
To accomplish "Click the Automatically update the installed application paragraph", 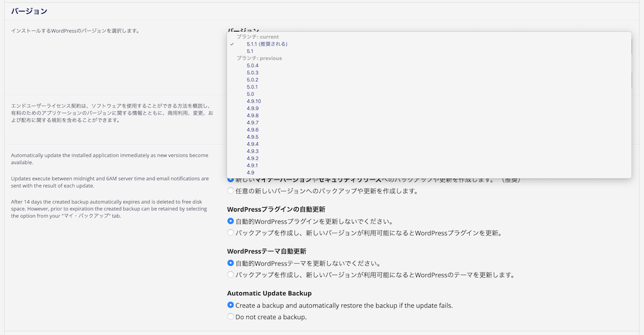I will [109, 159].
